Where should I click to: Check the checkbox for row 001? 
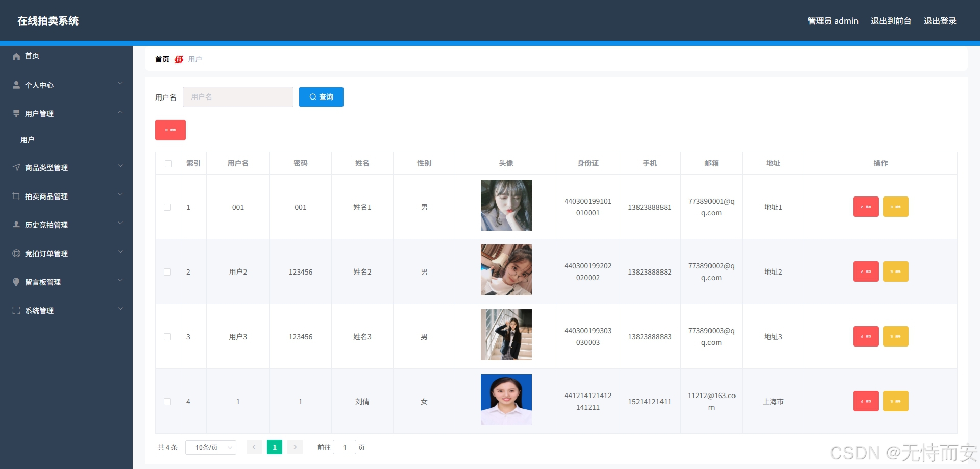click(x=167, y=207)
